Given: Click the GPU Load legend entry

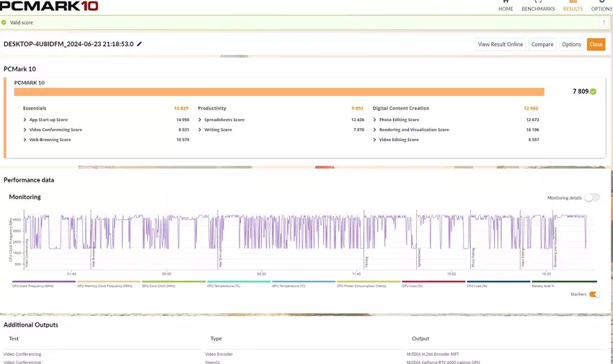Looking at the screenshot, I should pos(433,284).
